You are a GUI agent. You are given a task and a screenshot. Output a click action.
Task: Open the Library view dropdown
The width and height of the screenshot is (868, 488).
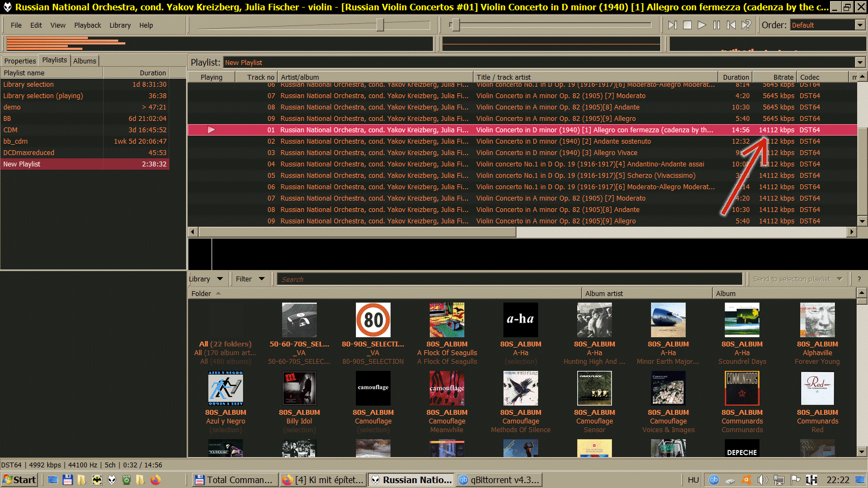207,279
